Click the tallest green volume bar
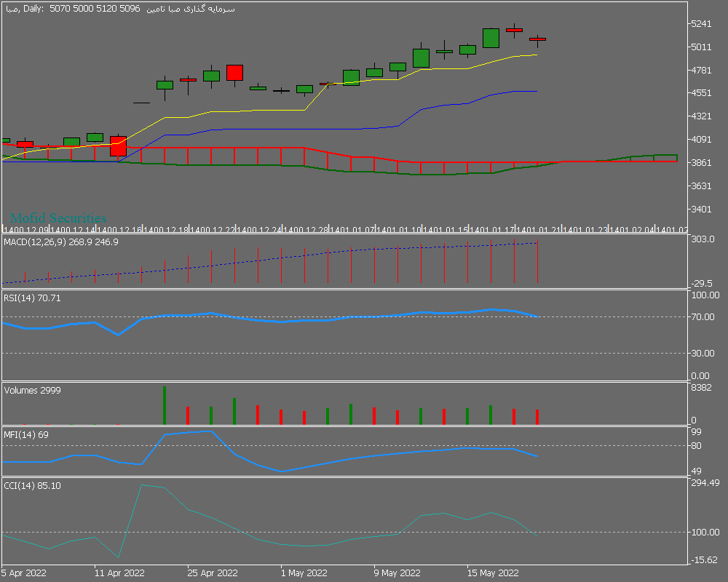 [165, 405]
